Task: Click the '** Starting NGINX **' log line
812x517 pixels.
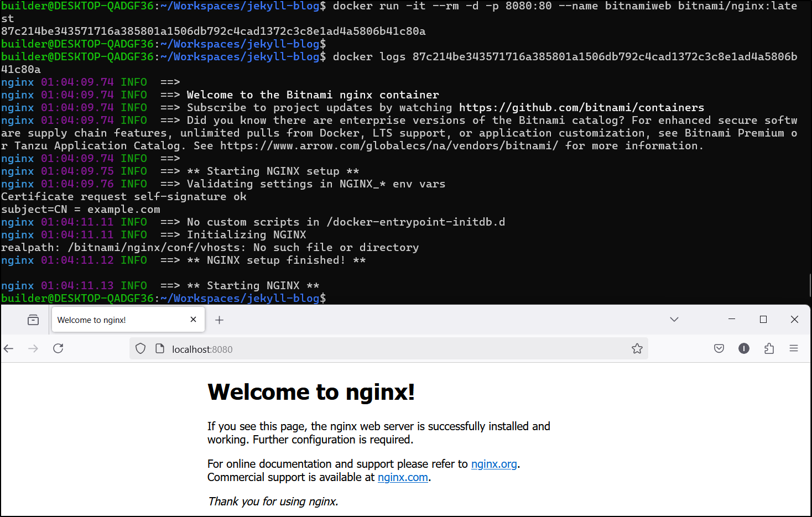Action: tap(160, 286)
